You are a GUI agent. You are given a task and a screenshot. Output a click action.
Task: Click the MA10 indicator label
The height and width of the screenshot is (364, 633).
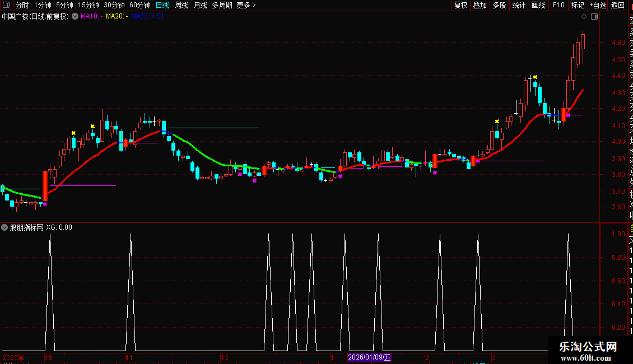pyautogui.click(x=92, y=17)
